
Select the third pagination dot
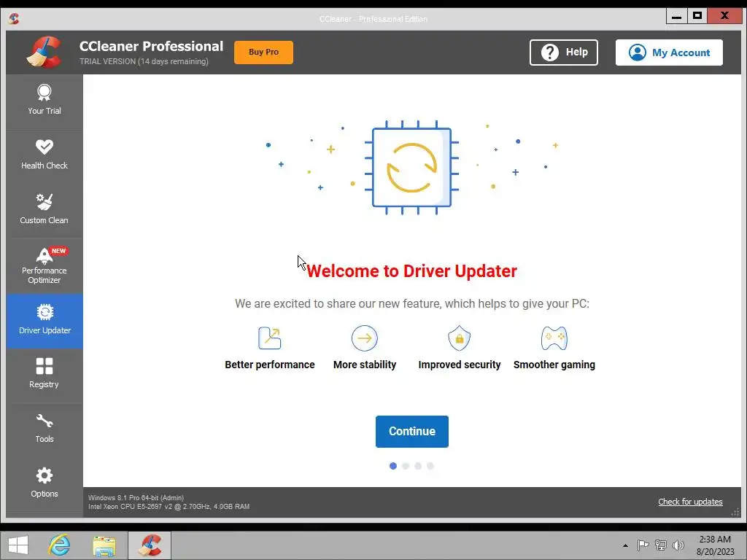point(418,466)
